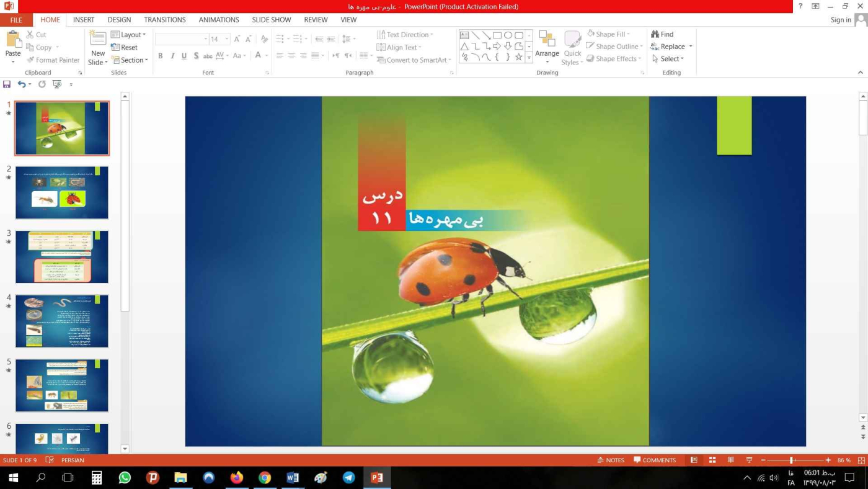Click the Sign in link
The image size is (868, 489).
click(x=840, y=20)
